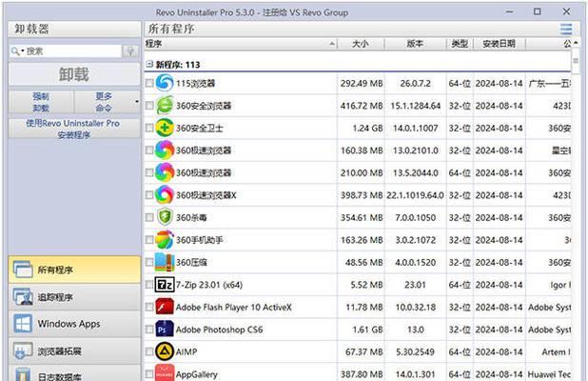Viewport: 588px width, 381px height.
Task: Click the 292.49 MB size cell
Action: [x=362, y=83]
